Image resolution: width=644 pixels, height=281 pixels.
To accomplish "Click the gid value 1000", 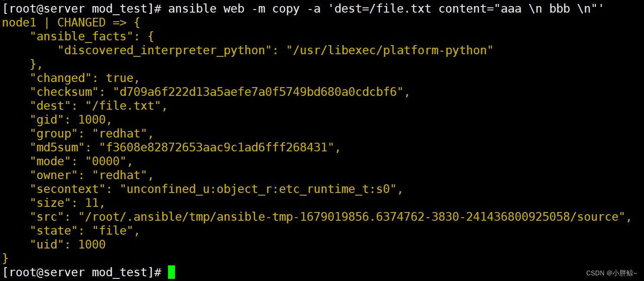I will (92, 120).
